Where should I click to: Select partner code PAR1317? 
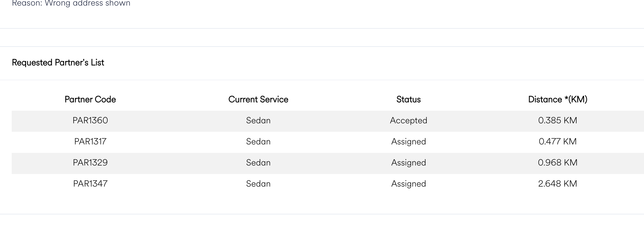pyautogui.click(x=90, y=142)
